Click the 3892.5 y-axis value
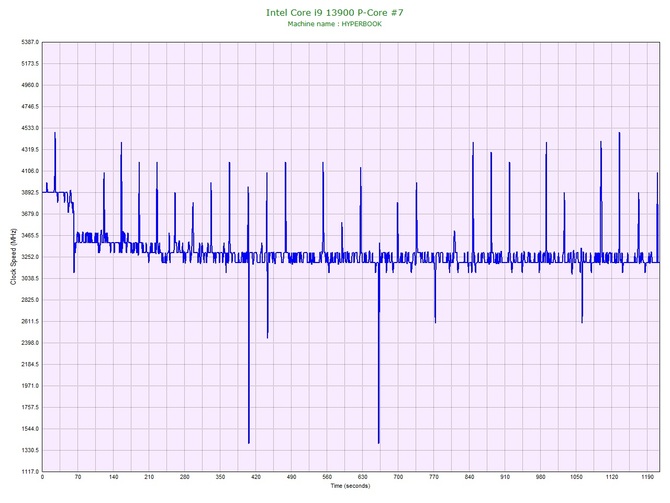 [x=30, y=193]
